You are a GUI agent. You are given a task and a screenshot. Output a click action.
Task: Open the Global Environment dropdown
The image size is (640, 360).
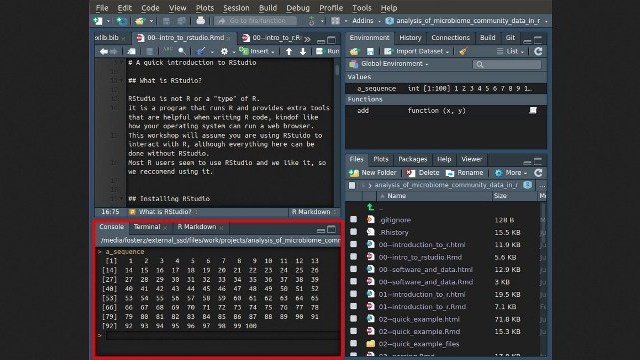pos(389,64)
